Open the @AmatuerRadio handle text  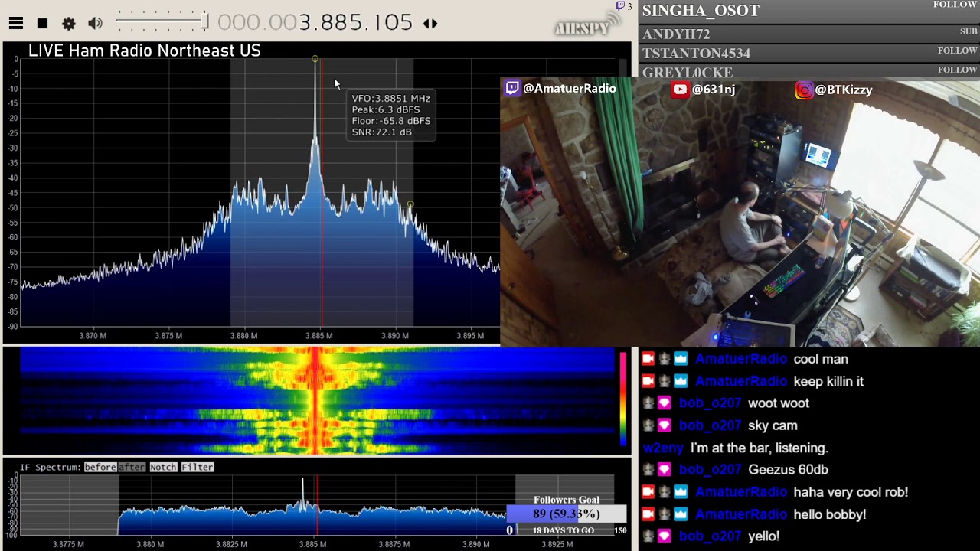coord(570,89)
